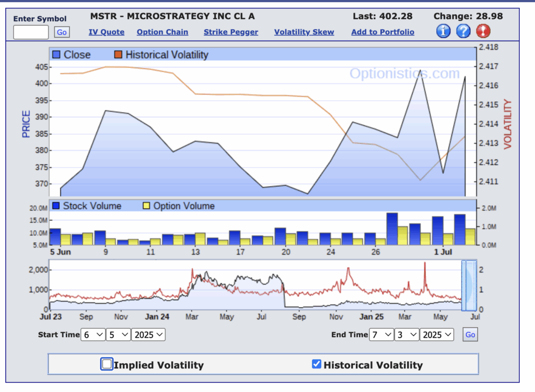535x392 pixels.
Task: Click the 'Jan 25' overview axis label
Action: (x=371, y=317)
